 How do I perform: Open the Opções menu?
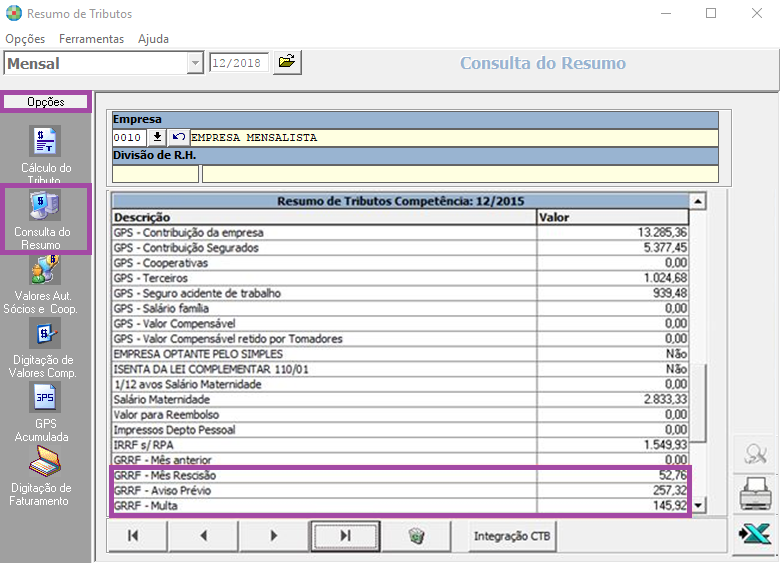(25, 39)
